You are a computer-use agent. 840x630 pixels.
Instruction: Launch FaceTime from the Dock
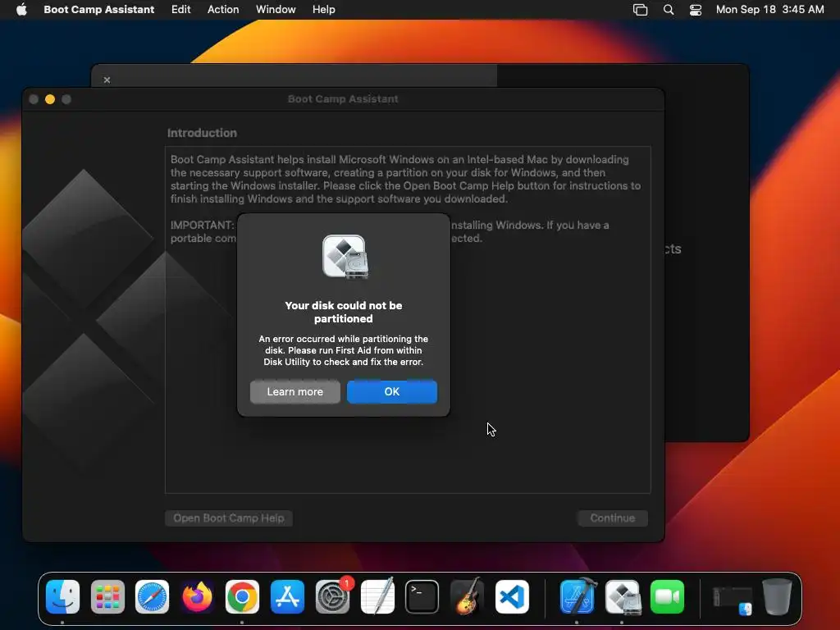(668, 597)
